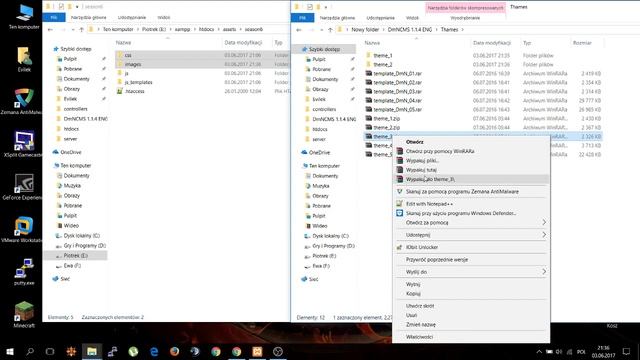640x360 pixels.
Task: Open 'Wyodrębnianie' tab in right window
Action: pos(465,18)
